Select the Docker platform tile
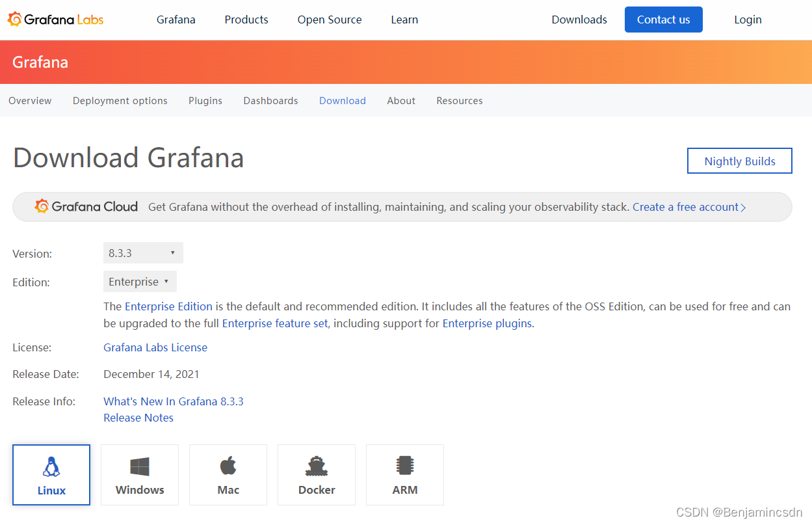The image size is (812, 525). pos(317,475)
